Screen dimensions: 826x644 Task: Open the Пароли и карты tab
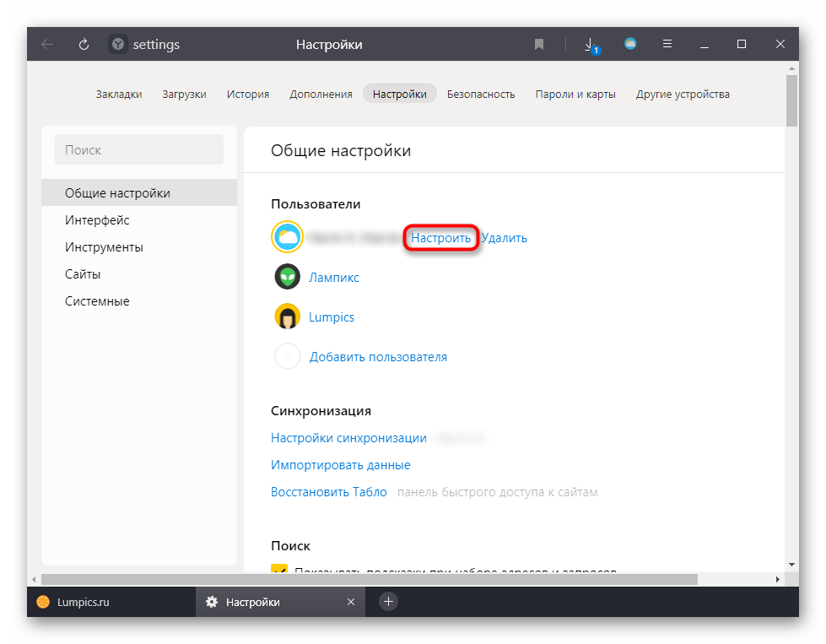point(575,94)
